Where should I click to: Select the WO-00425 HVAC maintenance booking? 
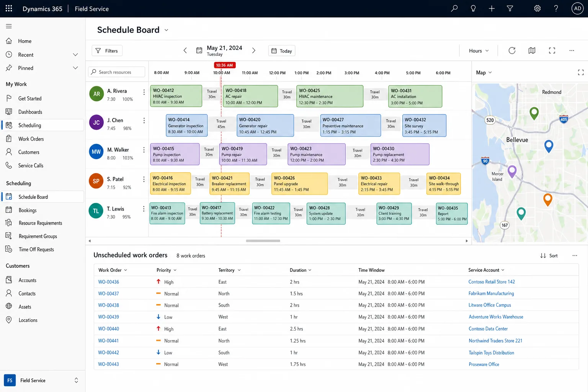[x=330, y=96]
